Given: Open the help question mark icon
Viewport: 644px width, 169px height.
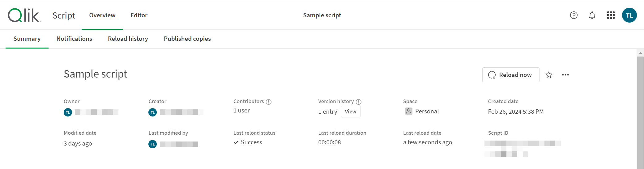Looking at the screenshot, I should [x=574, y=15].
